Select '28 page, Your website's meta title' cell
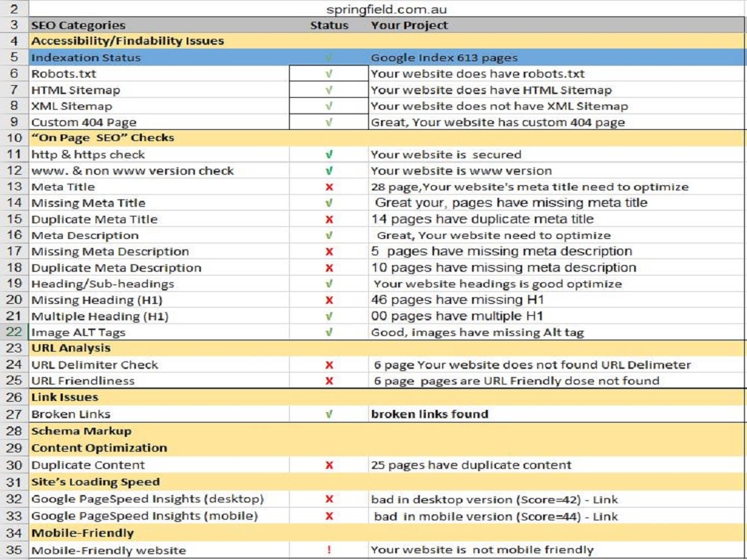747x560 pixels. (557, 187)
